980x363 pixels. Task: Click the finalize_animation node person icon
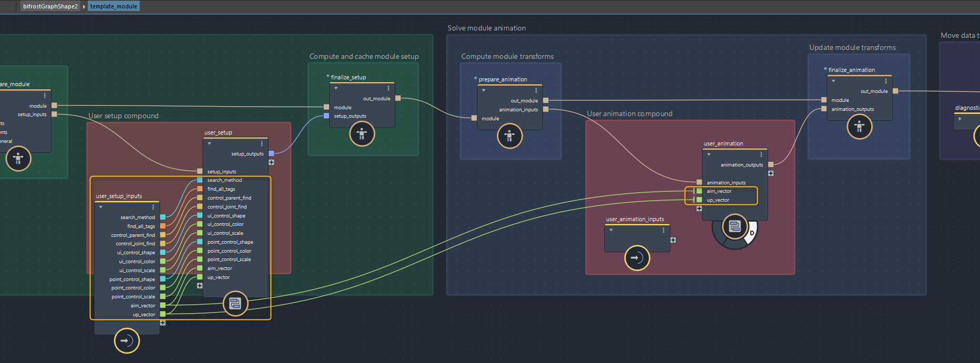(859, 127)
